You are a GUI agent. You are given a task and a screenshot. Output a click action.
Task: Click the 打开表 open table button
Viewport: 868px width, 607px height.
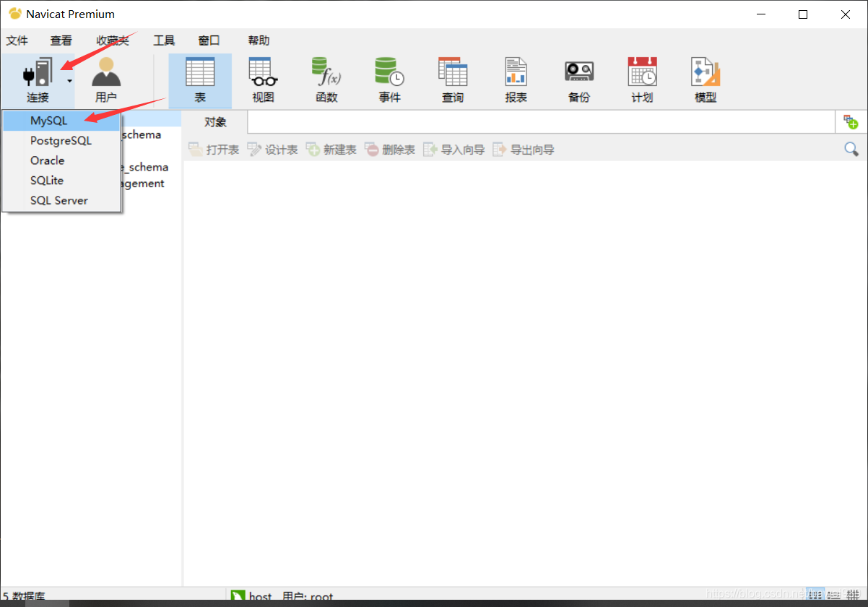pos(214,150)
